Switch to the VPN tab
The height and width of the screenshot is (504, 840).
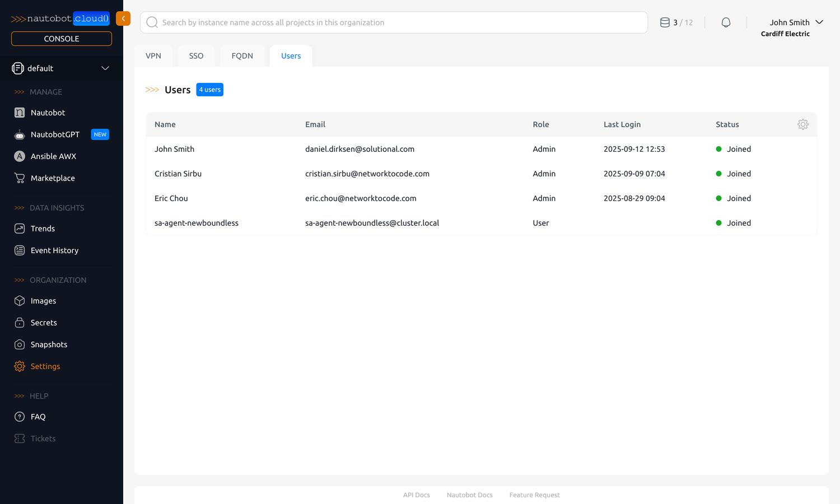point(153,56)
